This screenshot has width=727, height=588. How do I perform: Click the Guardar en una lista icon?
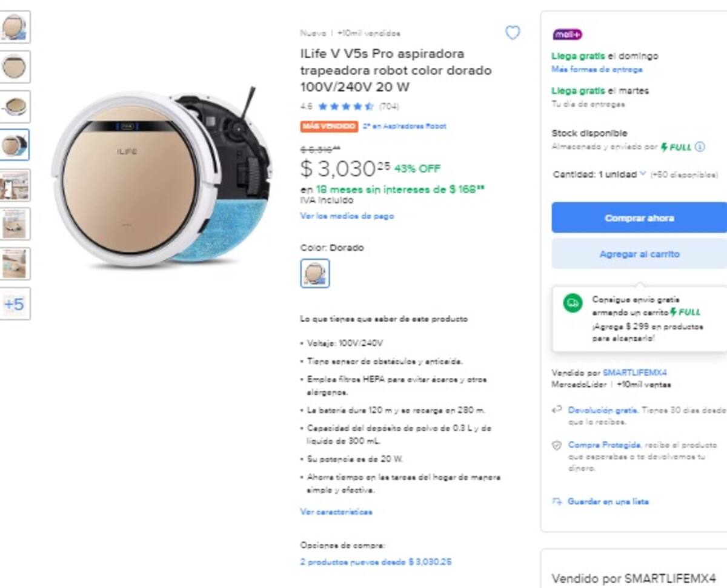pyautogui.click(x=557, y=501)
